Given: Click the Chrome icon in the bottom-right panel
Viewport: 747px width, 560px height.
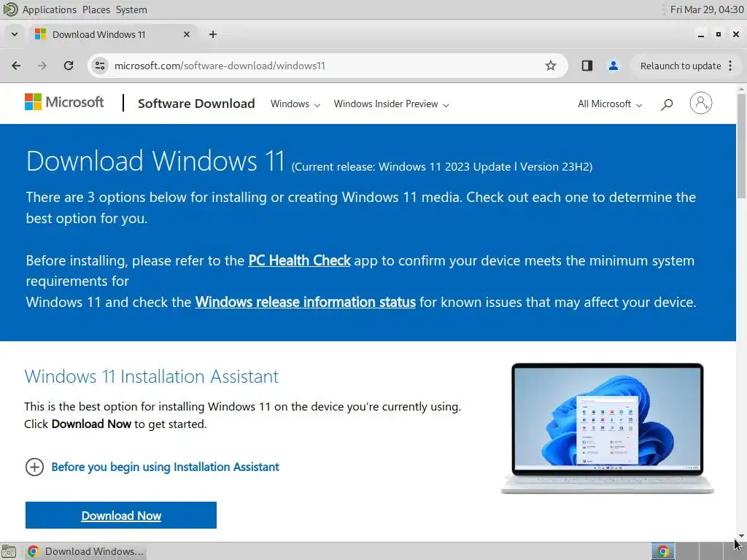Looking at the screenshot, I should [x=662, y=551].
